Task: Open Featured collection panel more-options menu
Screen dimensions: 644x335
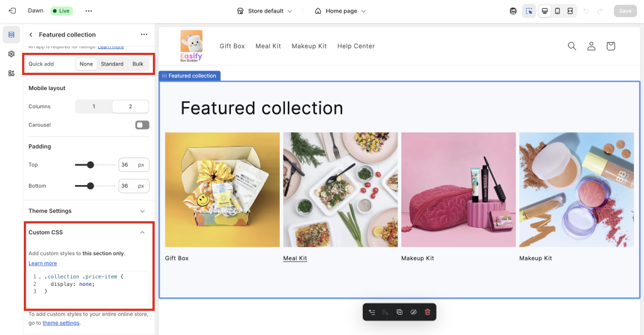Action: click(144, 35)
